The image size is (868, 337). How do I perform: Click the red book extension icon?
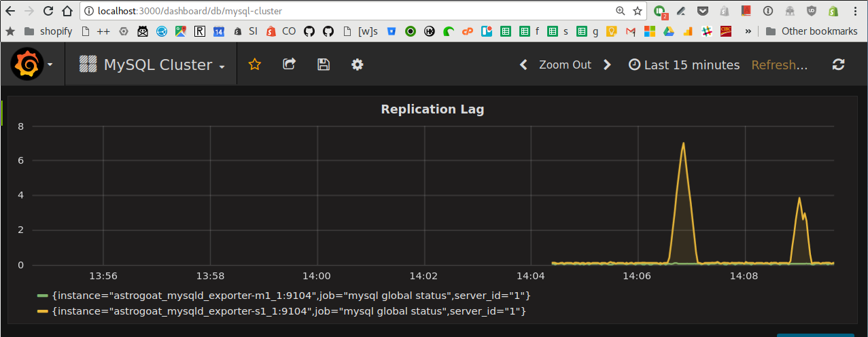[x=746, y=11]
